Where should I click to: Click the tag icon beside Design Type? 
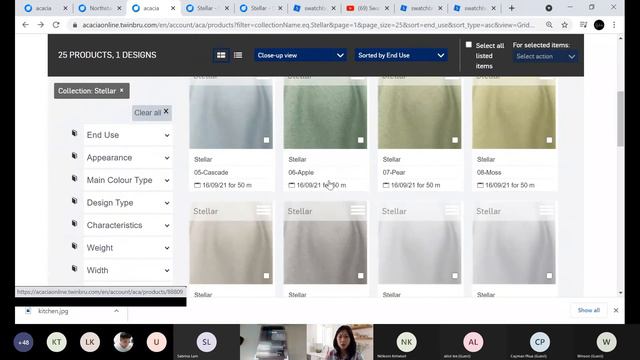[74, 201]
